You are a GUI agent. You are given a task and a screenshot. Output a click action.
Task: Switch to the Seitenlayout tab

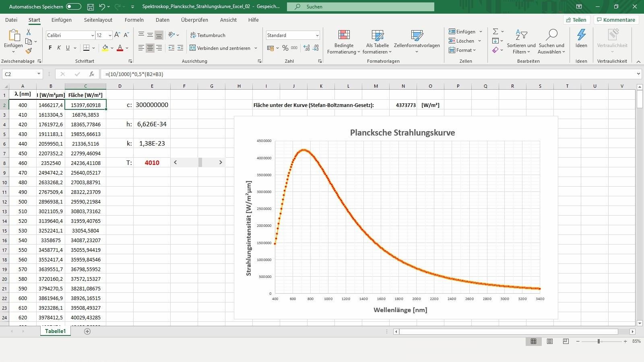tap(98, 20)
